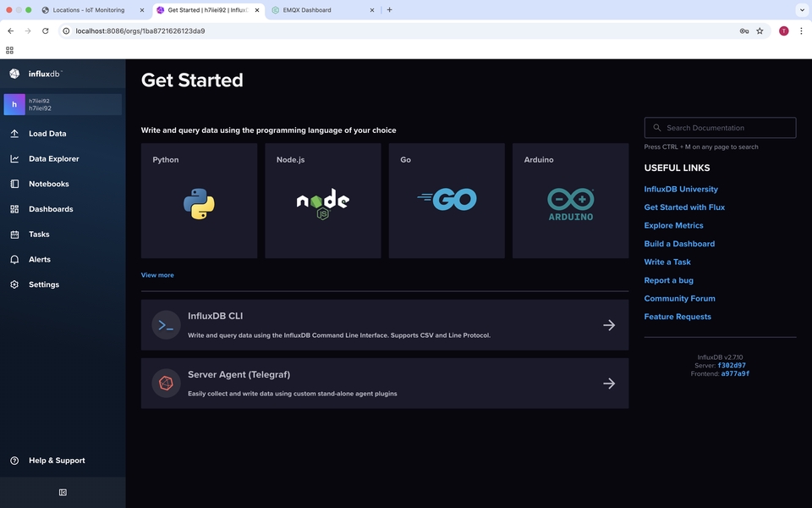Open Chrome three-dot menu
This screenshot has width=812, height=508.
point(801,31)
